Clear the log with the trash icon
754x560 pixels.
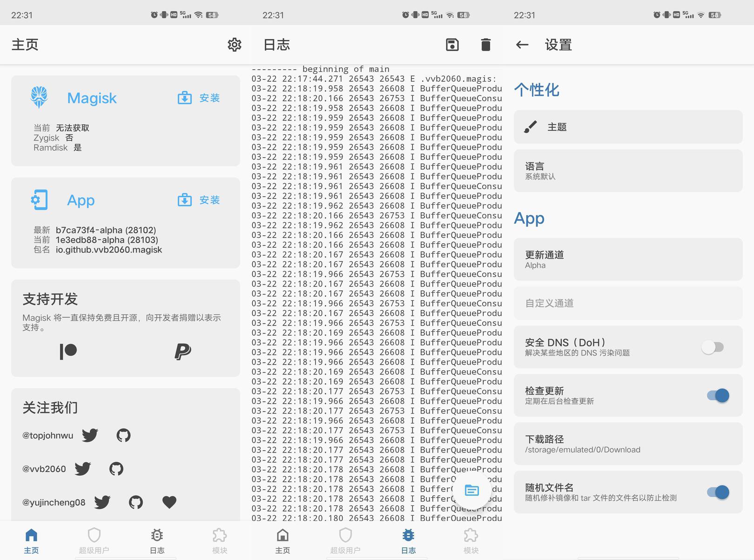tap(486, 45)
